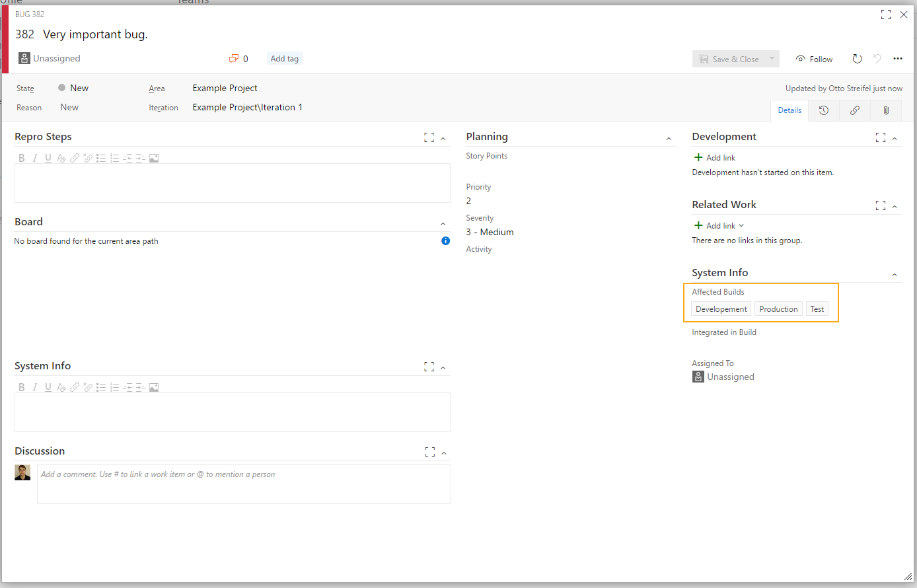
Task: Click the discussion comments count icon
Action: (234, 59)
